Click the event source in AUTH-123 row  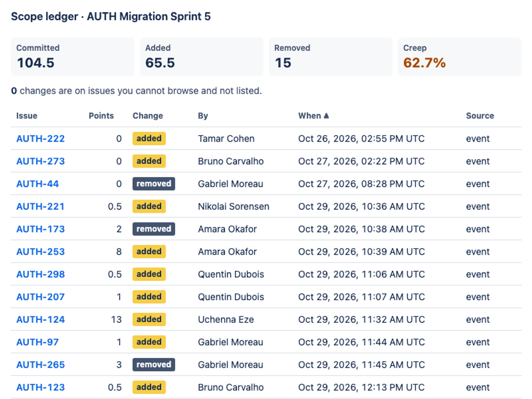(478, 387)
